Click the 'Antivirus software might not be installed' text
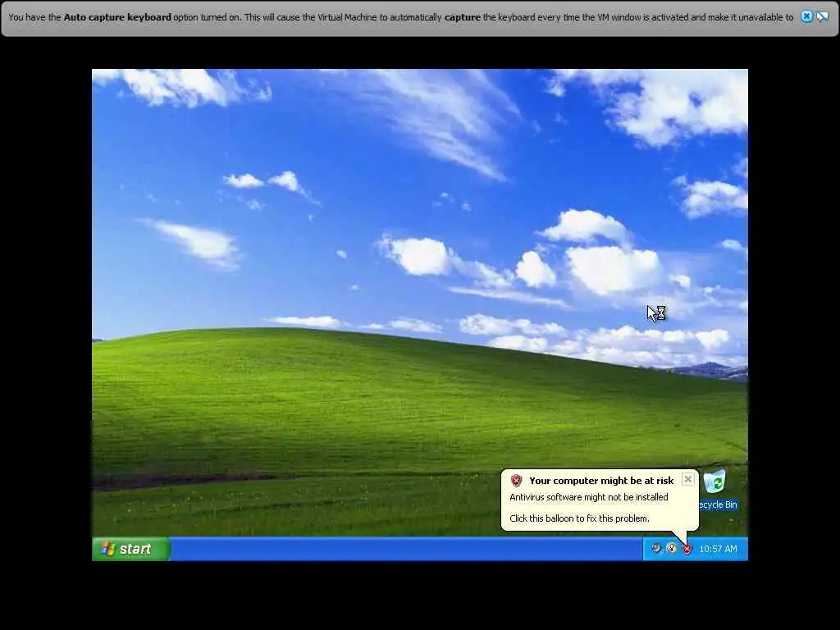Image resolution: width=840 pixels, height=630 pixels. (589, 497)
